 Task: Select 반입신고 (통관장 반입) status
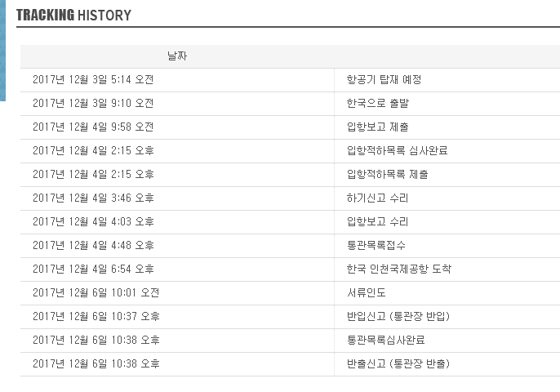[x=398, y=317]
